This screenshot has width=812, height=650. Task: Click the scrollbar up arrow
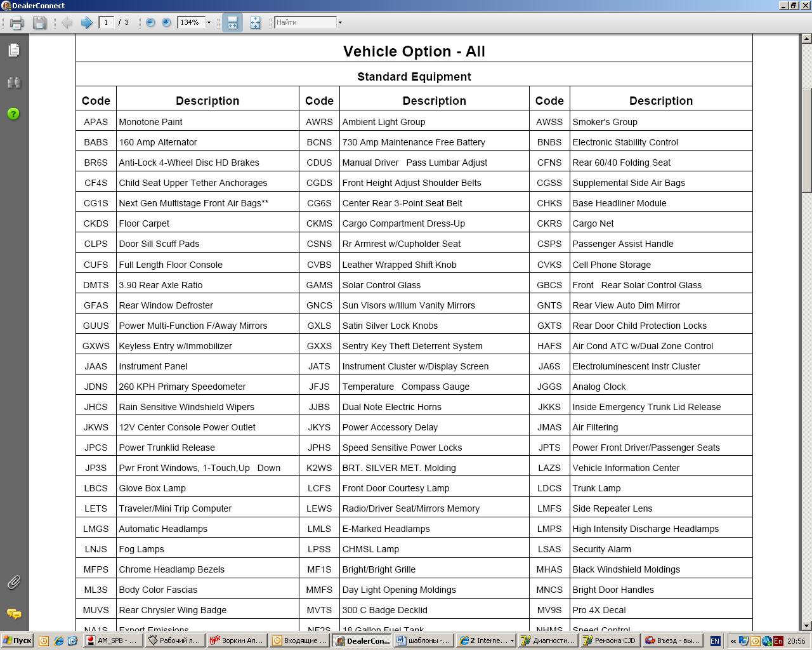pyautogui.click(x=806, y=39)
